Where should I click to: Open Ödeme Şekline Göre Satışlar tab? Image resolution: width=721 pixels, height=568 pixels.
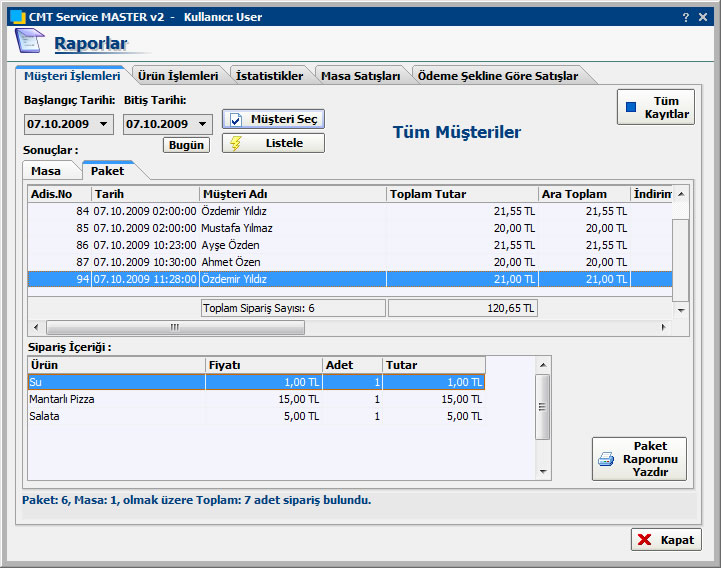497,76
